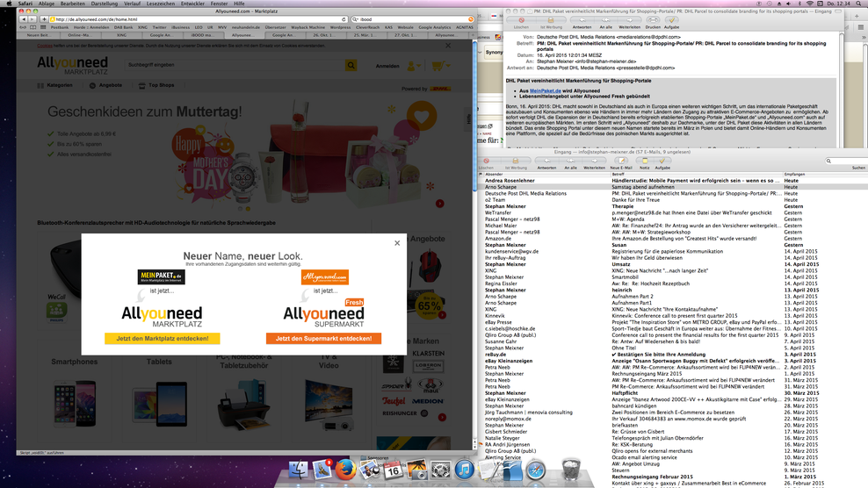Image resolution: width=868 pixels, height=488 pixels.
Task: Click Safari add bookmark plus button
Action: coord(44,19)
